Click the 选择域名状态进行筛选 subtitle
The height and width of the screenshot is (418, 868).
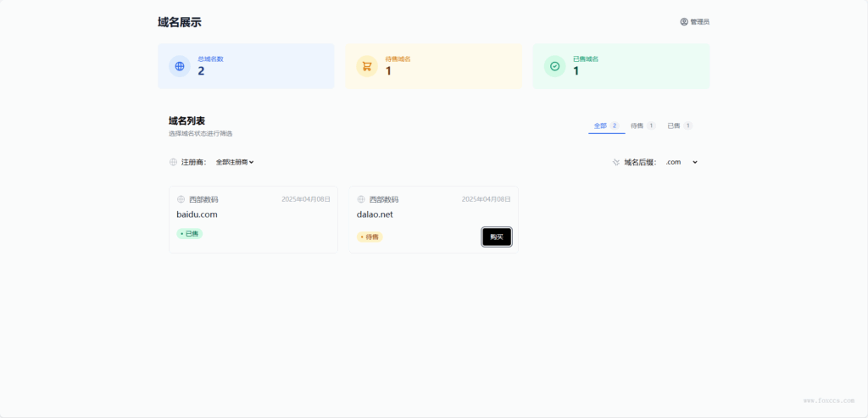click(200, 133)
